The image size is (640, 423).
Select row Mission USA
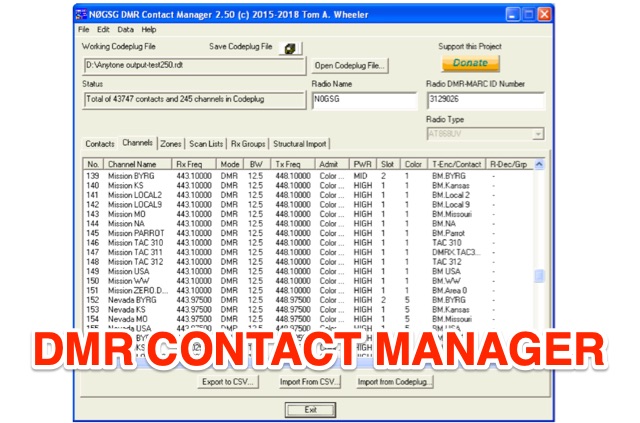click(x=308, y=272)
